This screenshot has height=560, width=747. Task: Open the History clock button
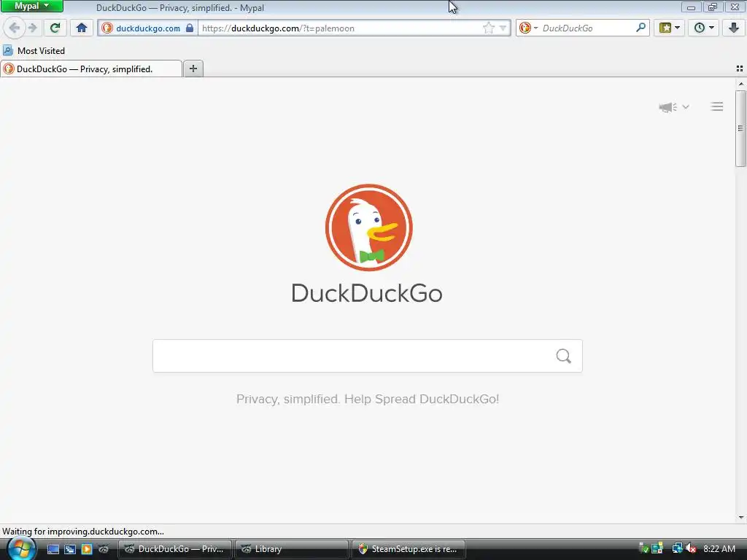699,28
